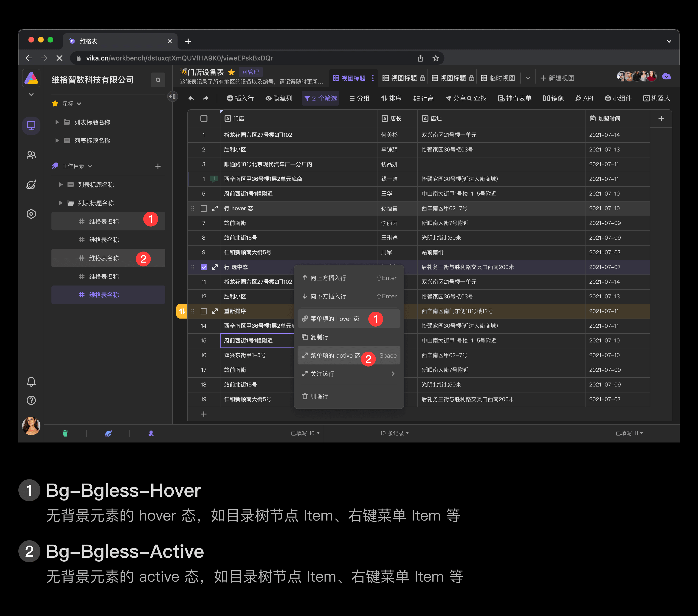698x616 pixels.
Task: Select 向上方插入行 in context menu
Action: (349, 278)
